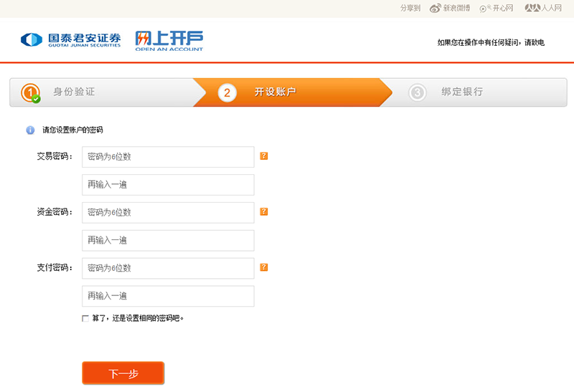Share to 人人网 via its icon
This screenshot has width=574, height=392.
coord(531,9)
